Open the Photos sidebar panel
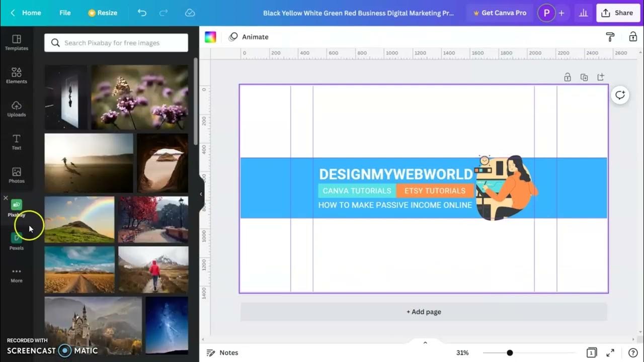644x362 pixels. pyautogui.click(x=17, y=175)
